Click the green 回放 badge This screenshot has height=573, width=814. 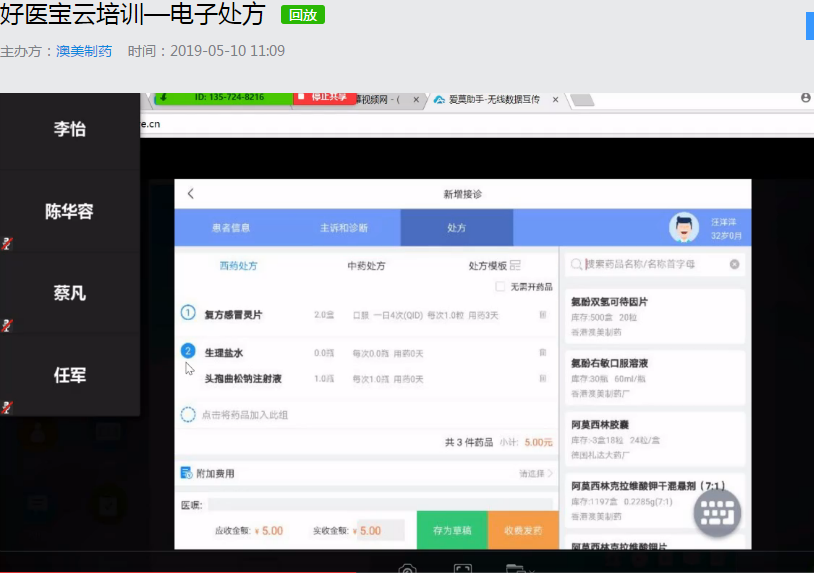[303, 15]
